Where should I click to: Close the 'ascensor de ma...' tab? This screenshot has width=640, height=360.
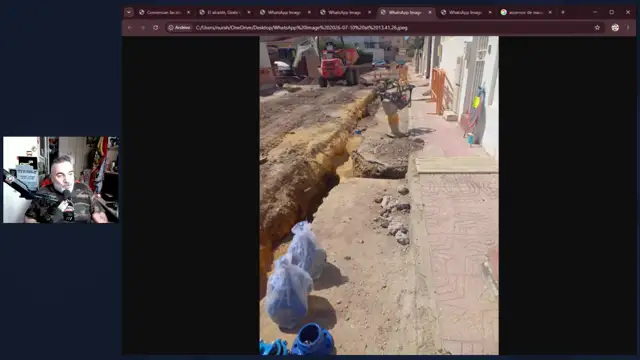click(x=550, y=12)
